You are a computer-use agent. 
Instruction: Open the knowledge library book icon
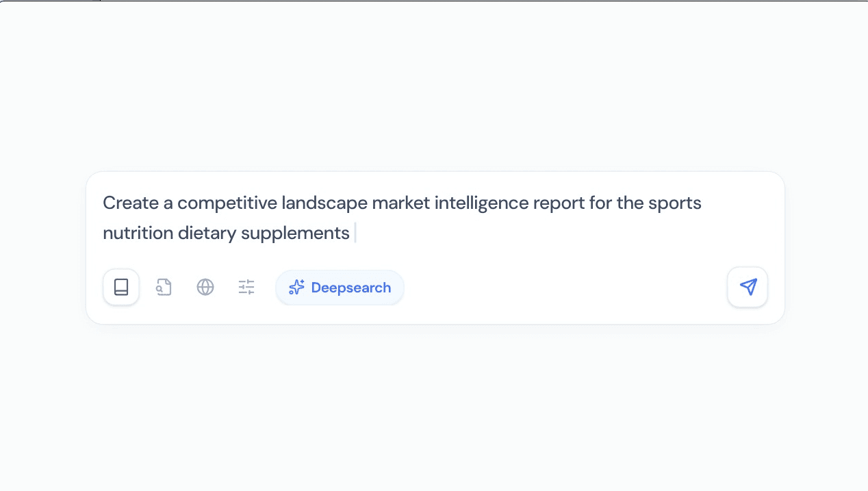coord(121,287)
